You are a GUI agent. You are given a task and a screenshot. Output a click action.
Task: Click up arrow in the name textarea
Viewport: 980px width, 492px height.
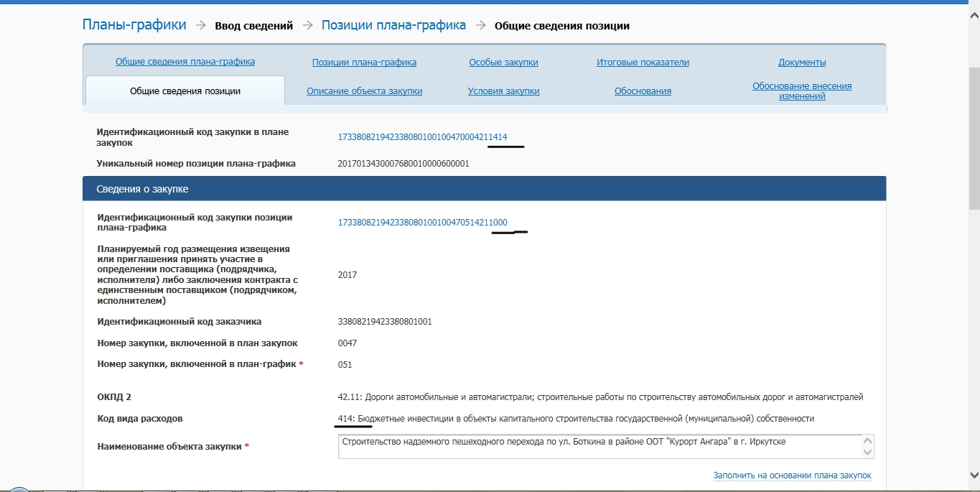(867, 440)
